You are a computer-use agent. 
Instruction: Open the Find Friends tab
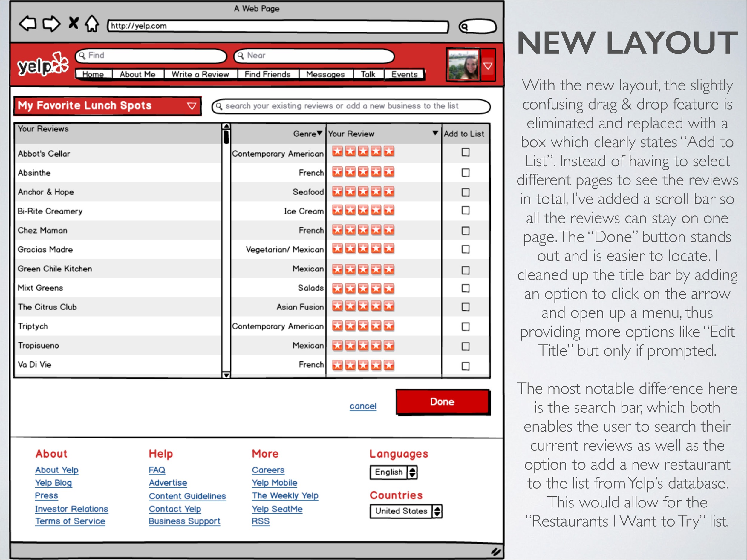pos(267,74)
